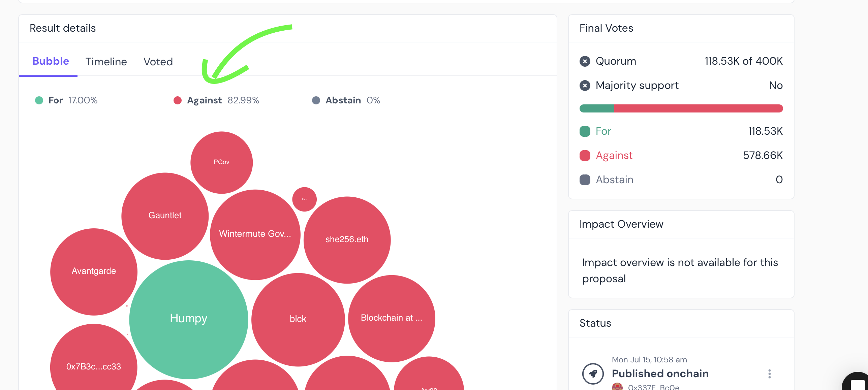Open the three-dot menu beside Published onchain
868x390 pixels.
coord(769,374)
